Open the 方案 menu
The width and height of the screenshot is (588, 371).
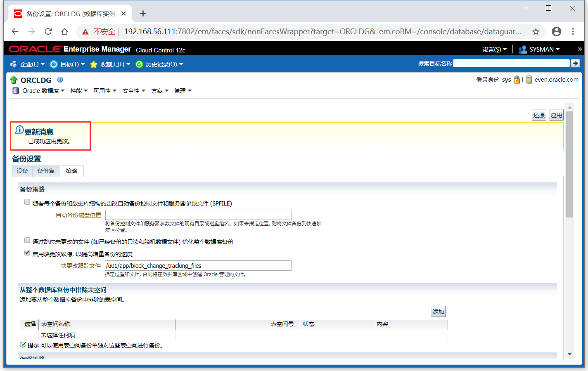[160, 91]
